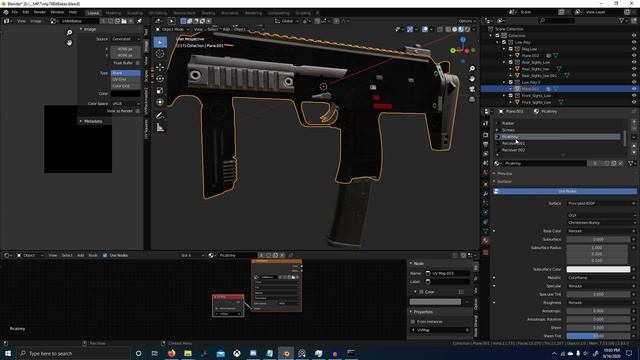
Task: Open the Edit menu
Action: coord(26,12)
